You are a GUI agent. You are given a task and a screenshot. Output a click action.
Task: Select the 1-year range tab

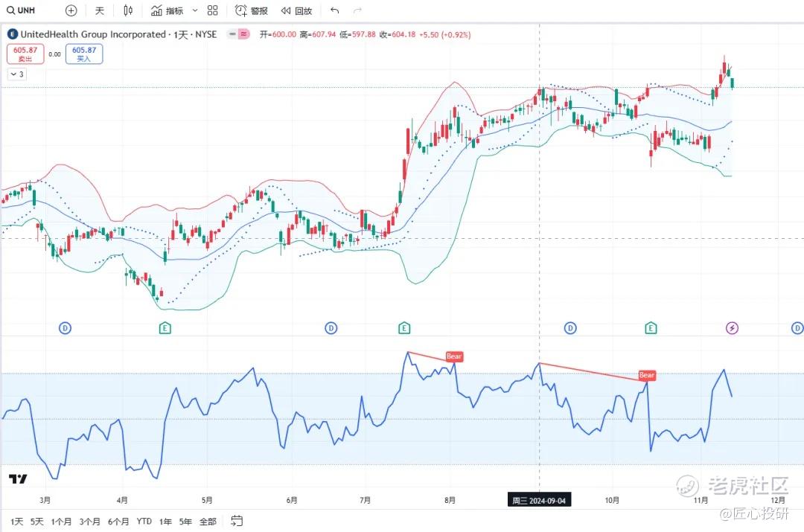tap(165, 522)
